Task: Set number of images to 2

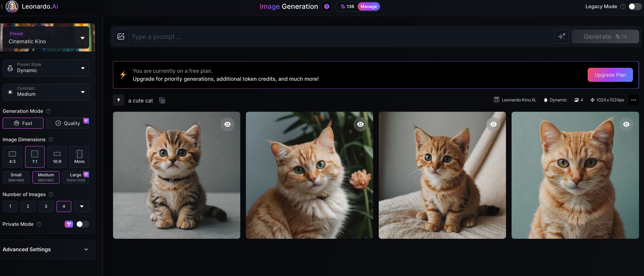Action: coord(28,206)
